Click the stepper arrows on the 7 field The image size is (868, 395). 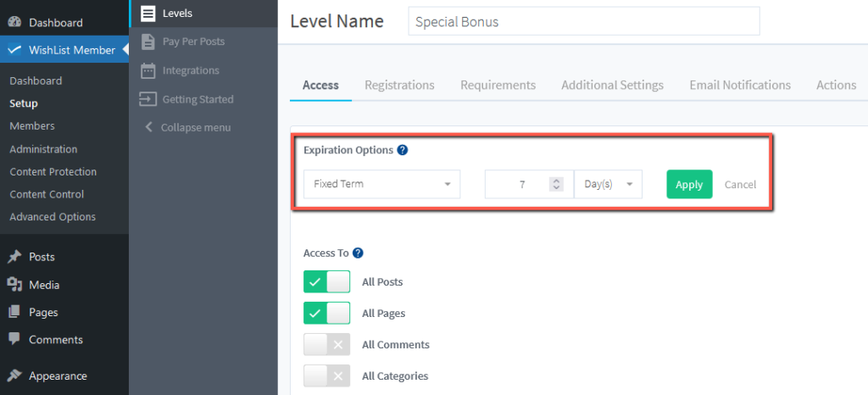(556, 184)
